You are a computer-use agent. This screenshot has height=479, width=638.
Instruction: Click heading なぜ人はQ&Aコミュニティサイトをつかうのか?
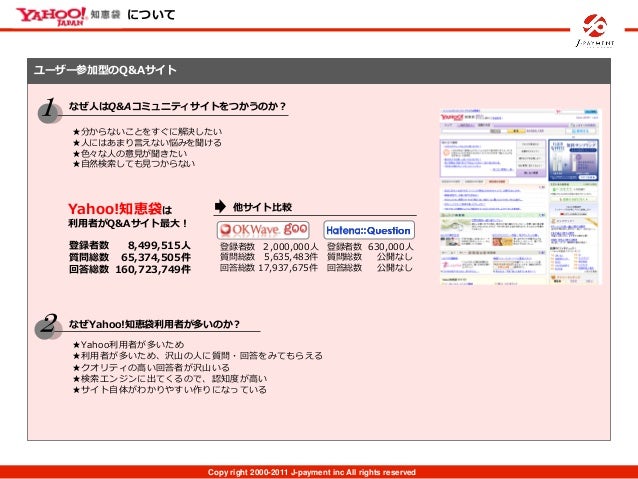click(177, 106)
